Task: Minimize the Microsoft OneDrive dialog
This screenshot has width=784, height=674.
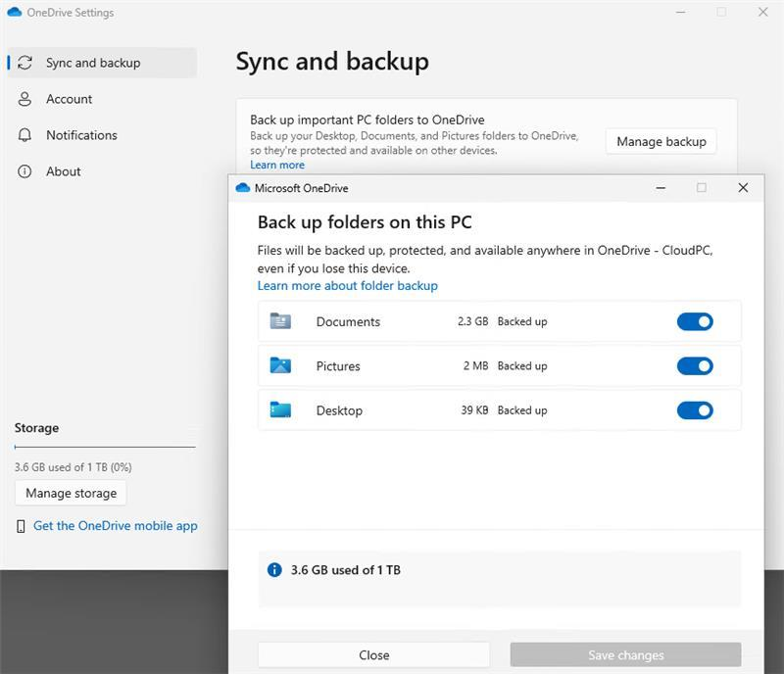Action: pos(661,188)
